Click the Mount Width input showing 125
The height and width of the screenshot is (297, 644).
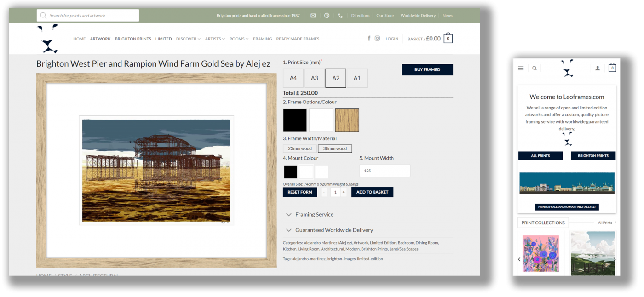coord(385,171)
